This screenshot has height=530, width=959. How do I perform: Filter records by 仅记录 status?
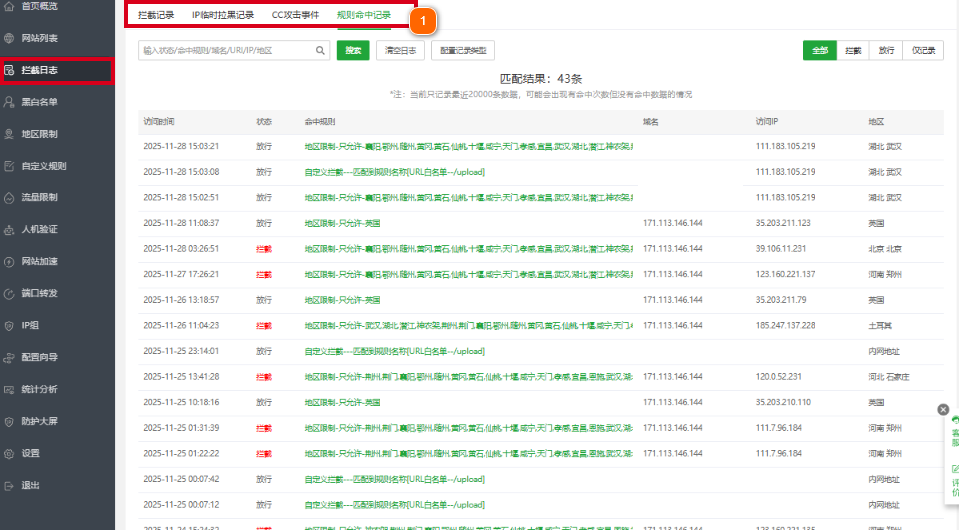pyautogui.click(x=923, y=51)
